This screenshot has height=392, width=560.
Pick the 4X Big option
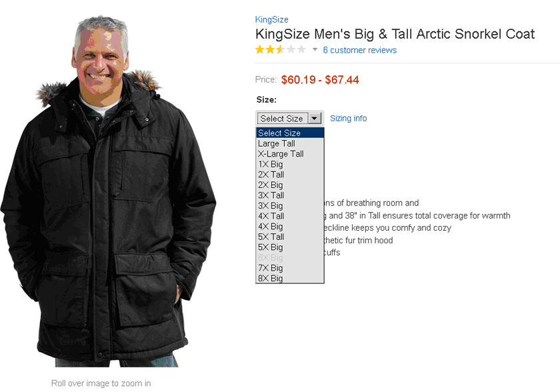(x=271, y=227)
